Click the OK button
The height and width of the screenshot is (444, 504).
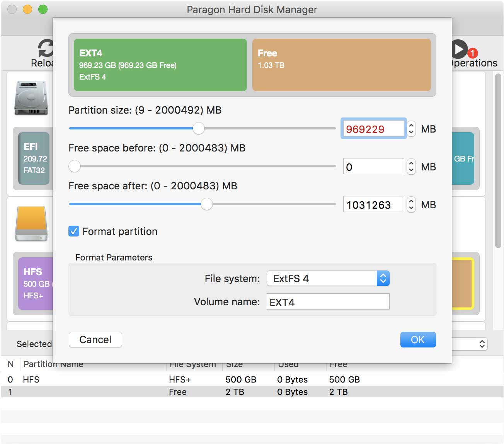(x=418, y=340)
